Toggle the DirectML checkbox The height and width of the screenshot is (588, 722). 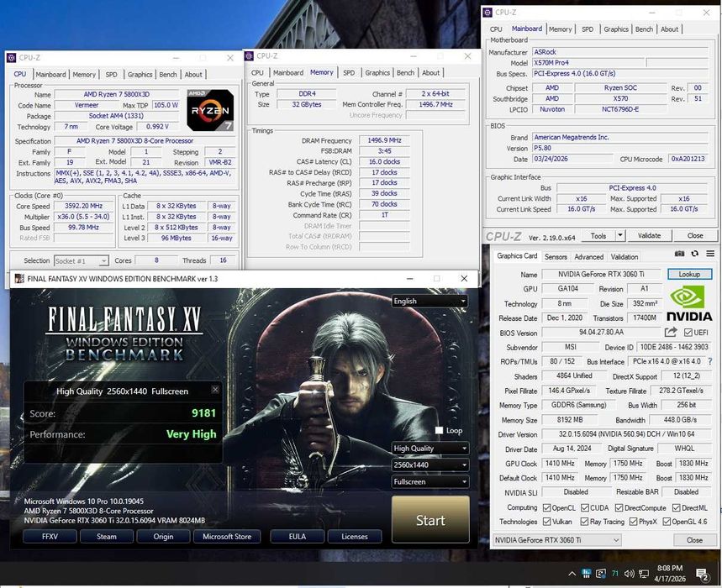676,507
